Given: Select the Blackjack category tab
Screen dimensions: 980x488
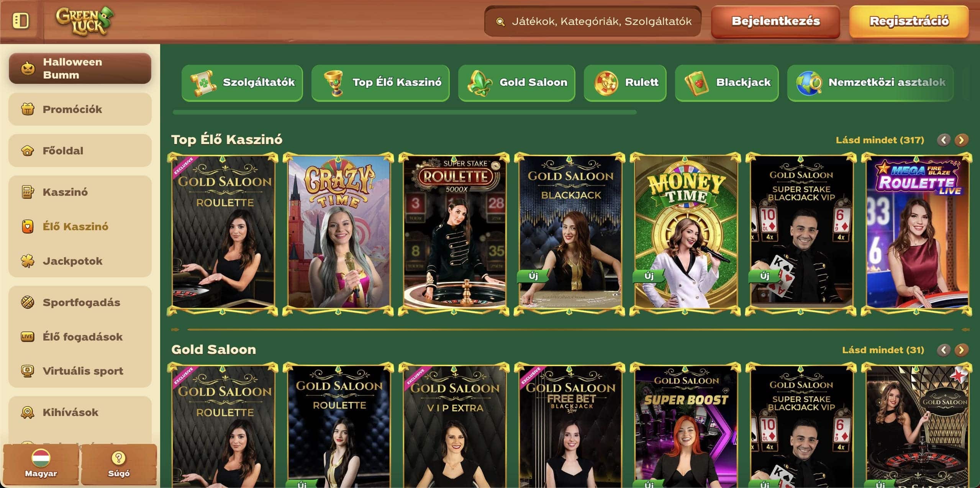Looking at the screenshot, I should point(727,83).
